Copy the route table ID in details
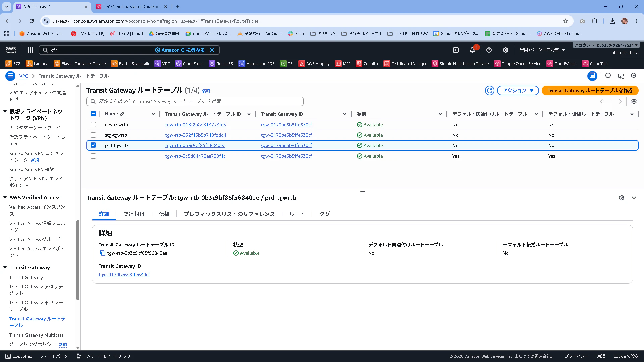The image size is (644, 362). 103,253
